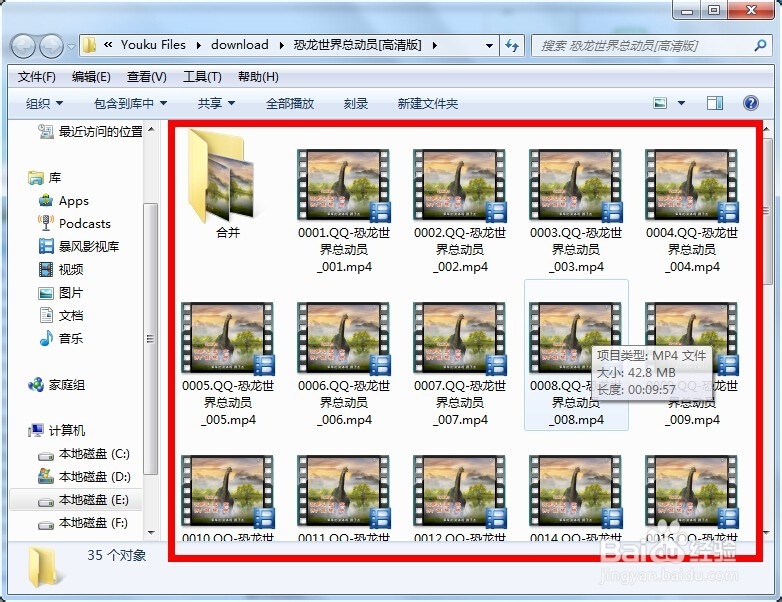Select 计算机 in the sidebar
782x602 pixels.
point(56,430)
